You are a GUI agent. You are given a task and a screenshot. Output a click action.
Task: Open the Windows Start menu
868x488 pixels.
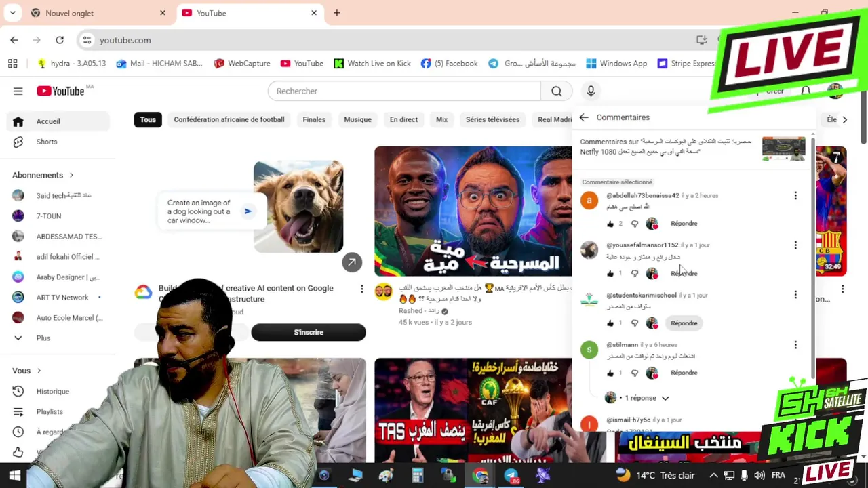[x=14, y=476]
